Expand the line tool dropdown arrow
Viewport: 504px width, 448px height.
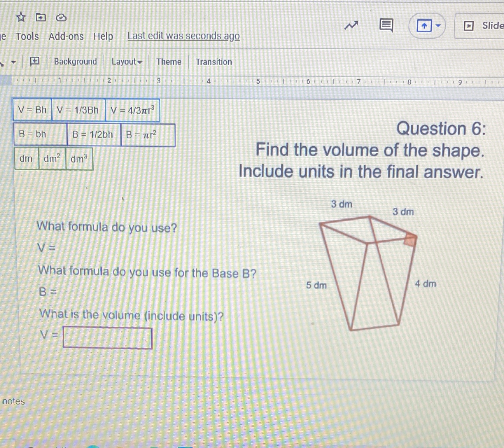(13, 62)
